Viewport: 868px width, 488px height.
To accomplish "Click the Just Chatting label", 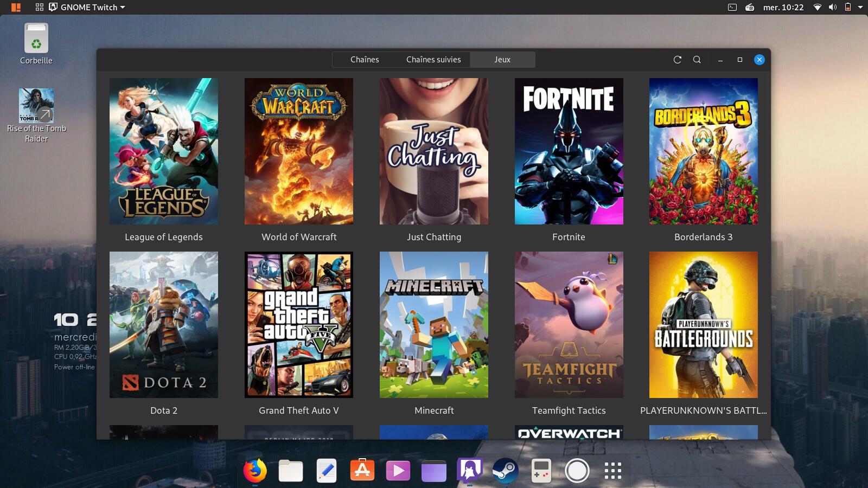I will (x=434, y=237).
